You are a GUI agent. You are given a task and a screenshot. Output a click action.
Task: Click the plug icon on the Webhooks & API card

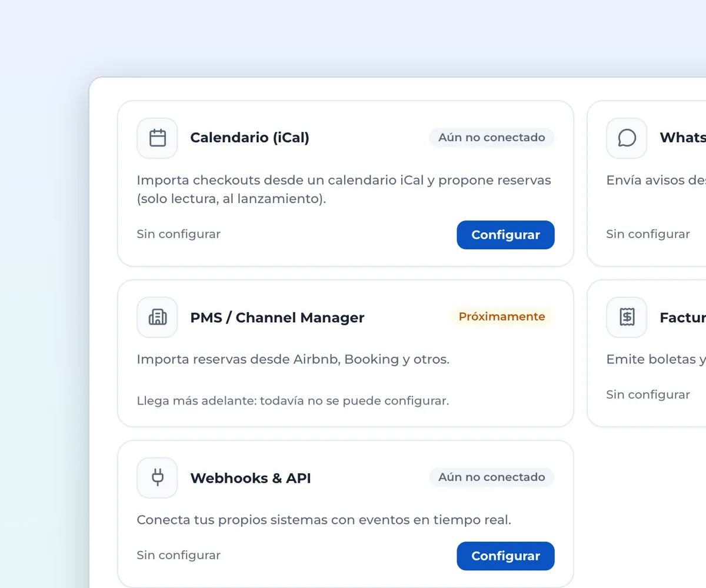pyautogui.click(x=157, y=478)
